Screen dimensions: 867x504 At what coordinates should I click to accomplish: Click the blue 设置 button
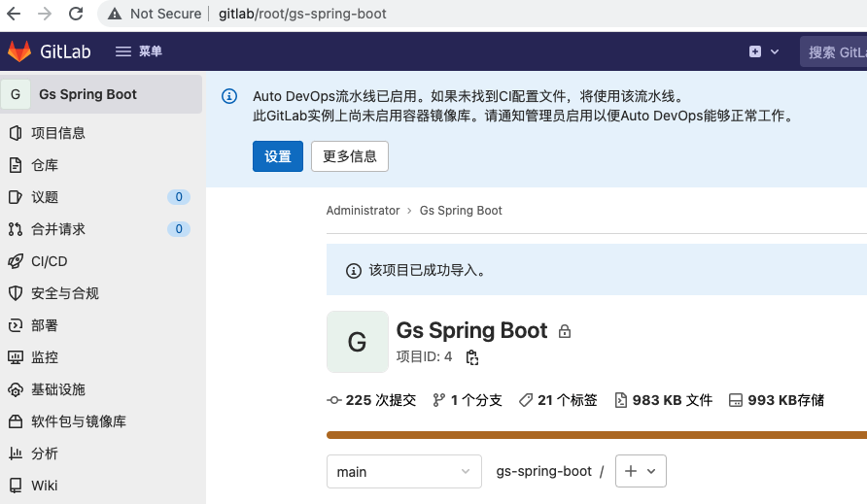coord(278,156)
